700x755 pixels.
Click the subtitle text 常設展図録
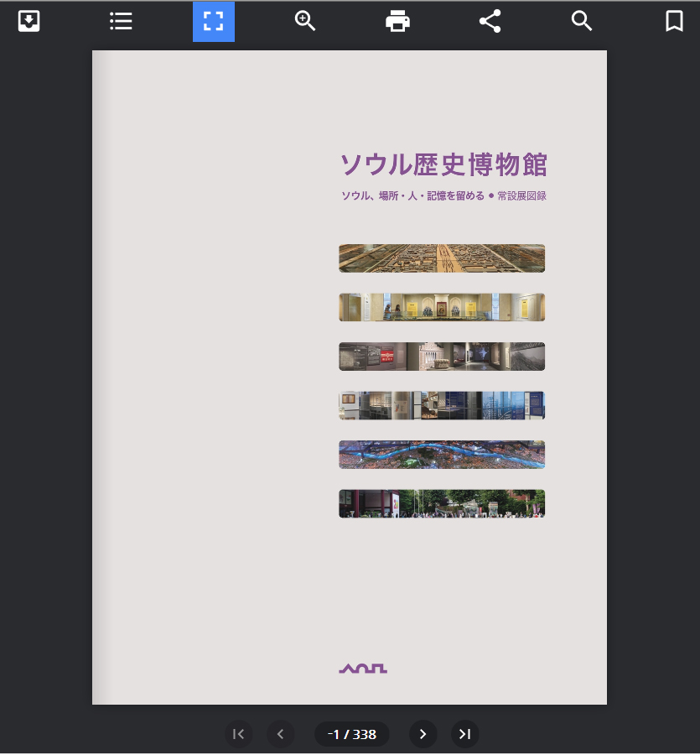tap(521, 196)
